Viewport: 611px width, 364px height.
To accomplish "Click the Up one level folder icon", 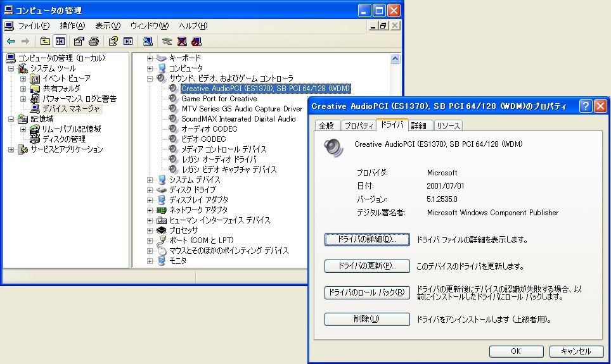I will point(45,41).
